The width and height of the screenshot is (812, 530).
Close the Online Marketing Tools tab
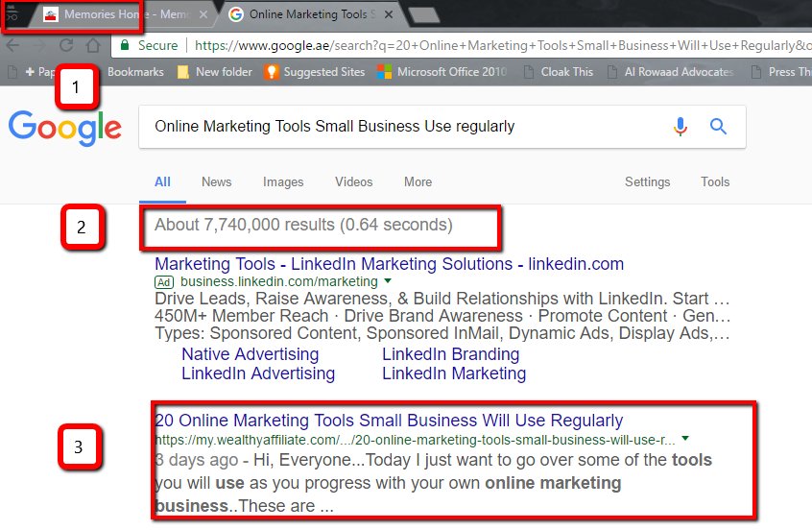tap(389, 14)
